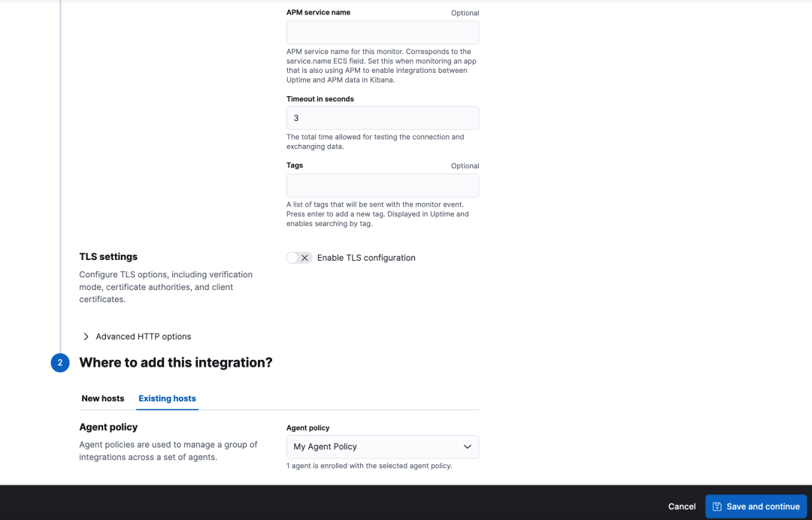Viewport: 812px width, 520px height.
Task: Click the "Where to add this integration?" heading
Action: (176, 363)
